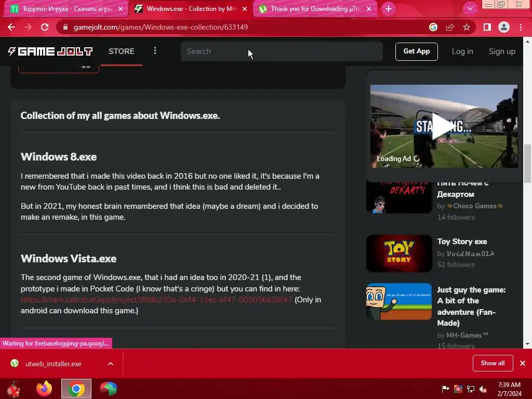The height and width of the screenshot is (399, 532).
Task: Open Toy Story exe thumbnail
Action: [399, 254]
